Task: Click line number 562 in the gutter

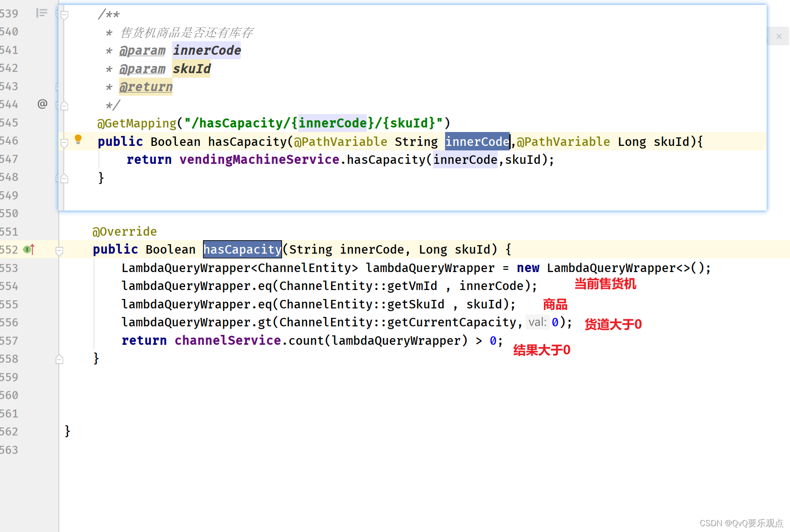Action: pos(9,431)
